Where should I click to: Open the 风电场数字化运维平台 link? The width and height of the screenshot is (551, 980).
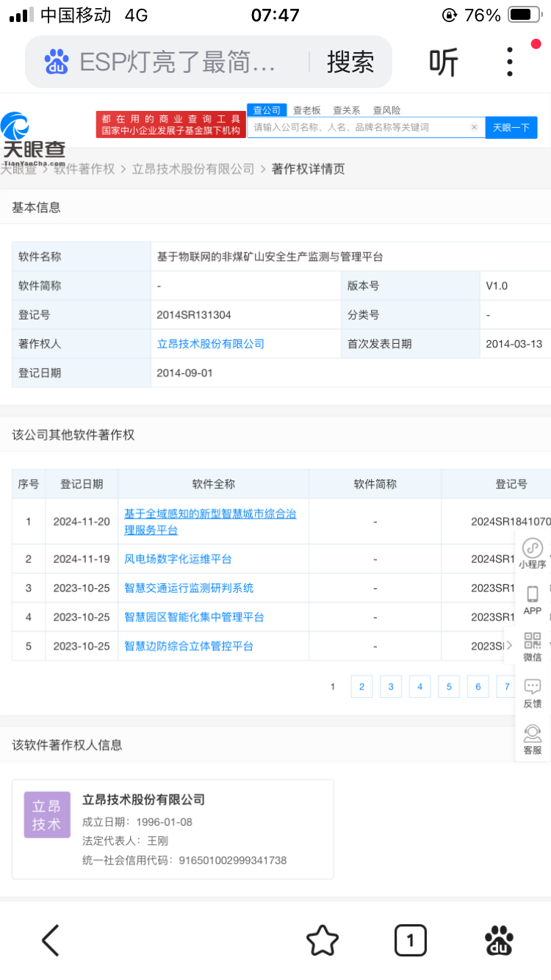coord(178,559)
